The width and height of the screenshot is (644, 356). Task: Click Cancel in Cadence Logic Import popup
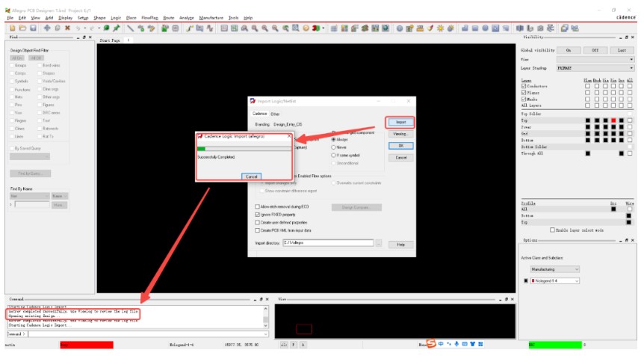tap(251, 177)
